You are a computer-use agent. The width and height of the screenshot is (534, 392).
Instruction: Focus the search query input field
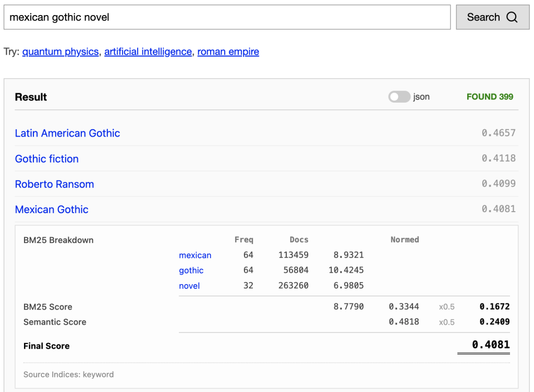(227, 17)
